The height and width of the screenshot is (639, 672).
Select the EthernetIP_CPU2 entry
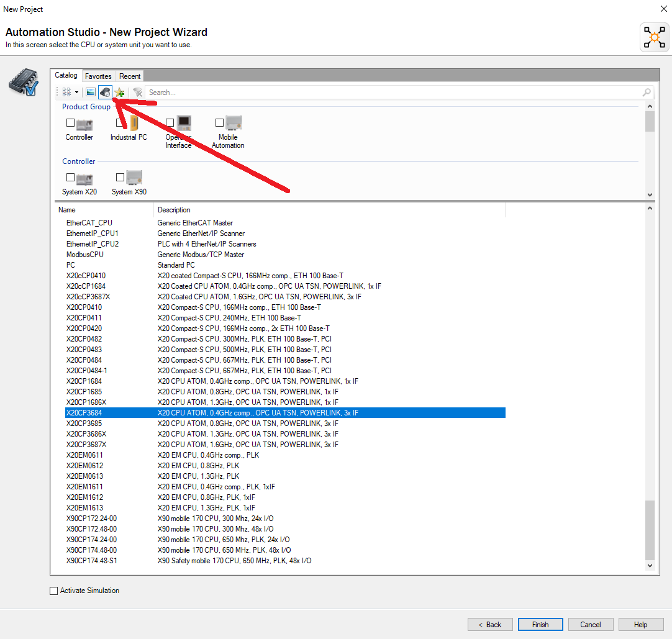coord(286,244)
